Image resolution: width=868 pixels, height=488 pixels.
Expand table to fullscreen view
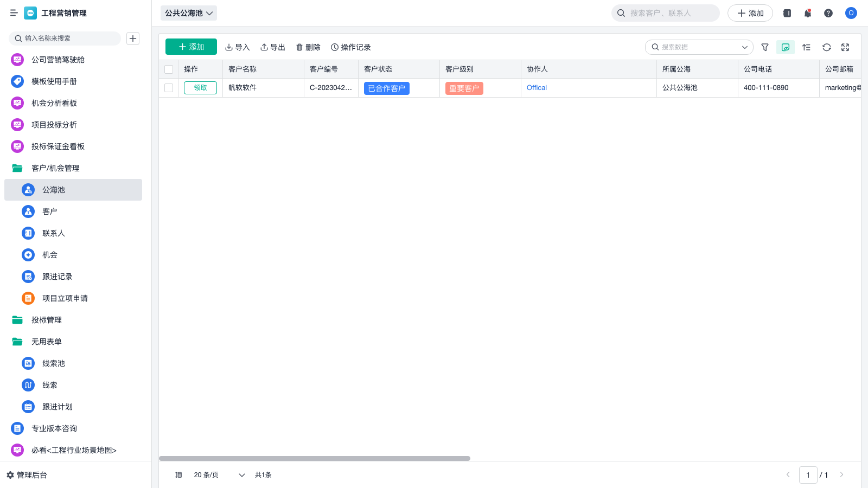[x=845, y=47]
